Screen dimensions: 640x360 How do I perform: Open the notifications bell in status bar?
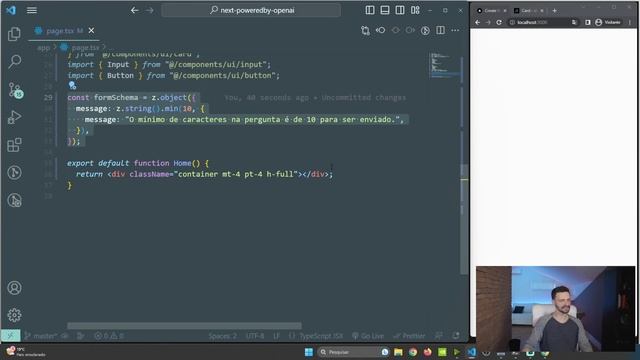tap(456, 336)
